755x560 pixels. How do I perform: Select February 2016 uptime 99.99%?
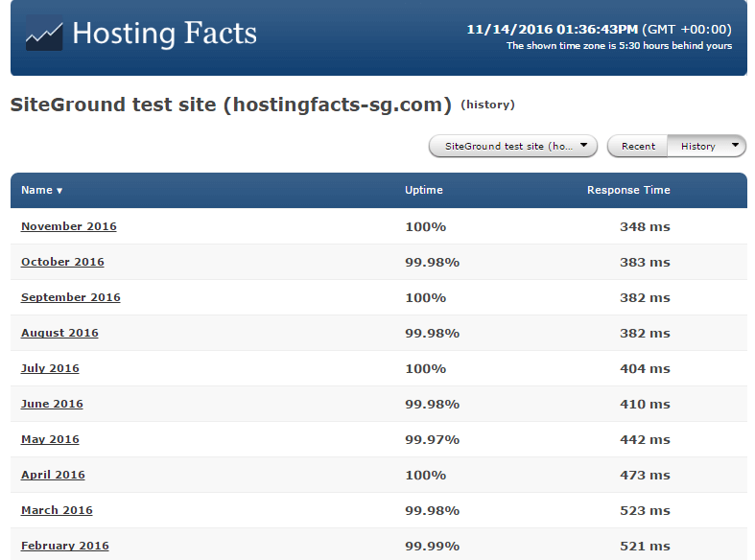[433, 547]
